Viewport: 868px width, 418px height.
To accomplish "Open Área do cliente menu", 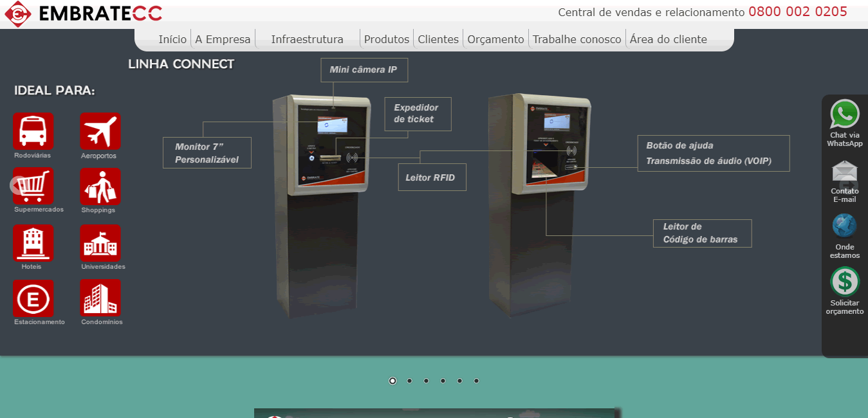I will pos(669,39).
